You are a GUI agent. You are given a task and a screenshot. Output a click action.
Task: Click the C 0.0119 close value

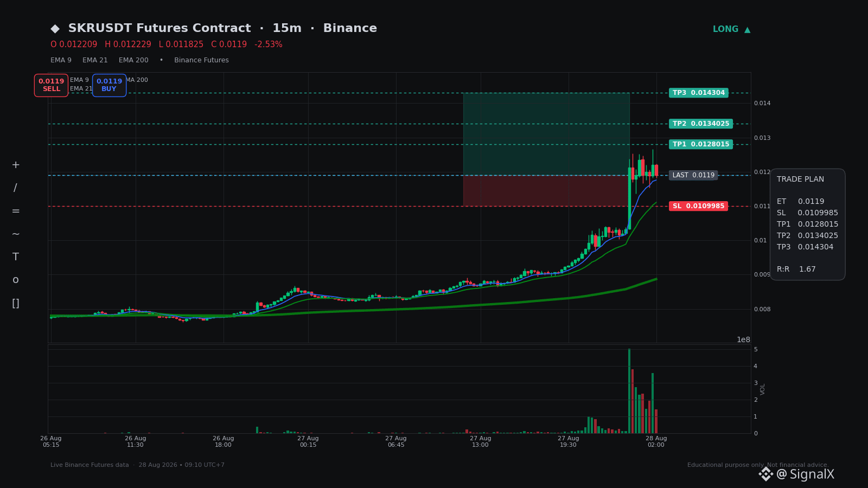(x=229, y=44)
